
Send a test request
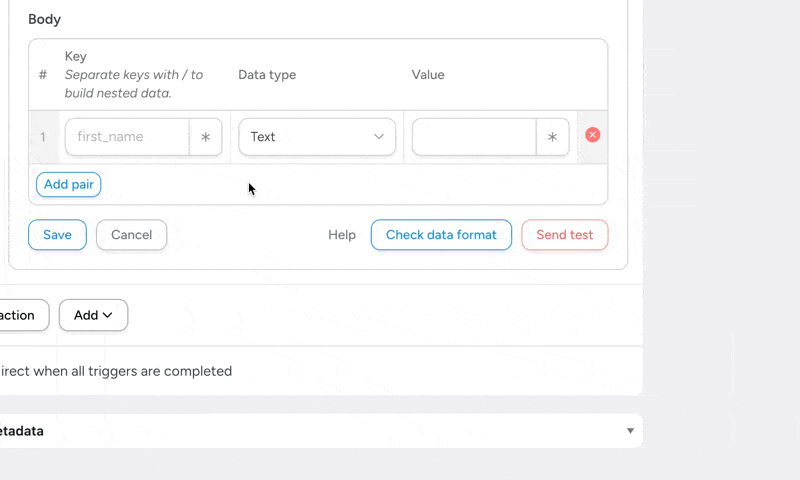pos(565,235)
